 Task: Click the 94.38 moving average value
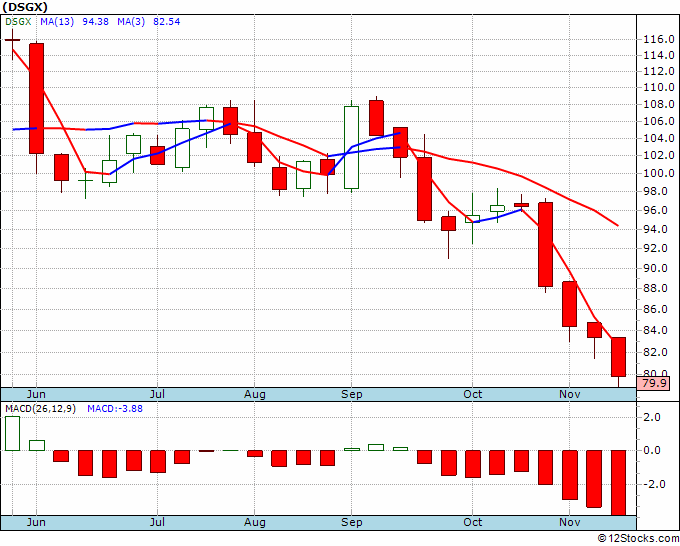(95, 21)
